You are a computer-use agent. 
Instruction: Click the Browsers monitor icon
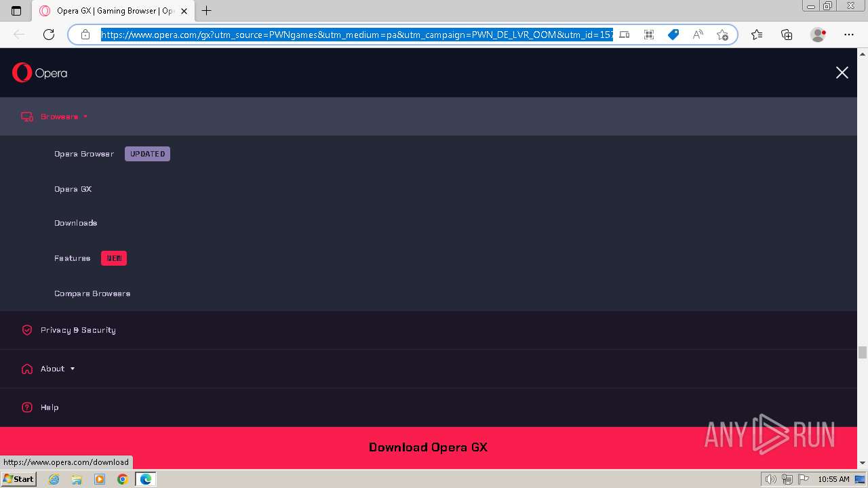tap(27, 117)
